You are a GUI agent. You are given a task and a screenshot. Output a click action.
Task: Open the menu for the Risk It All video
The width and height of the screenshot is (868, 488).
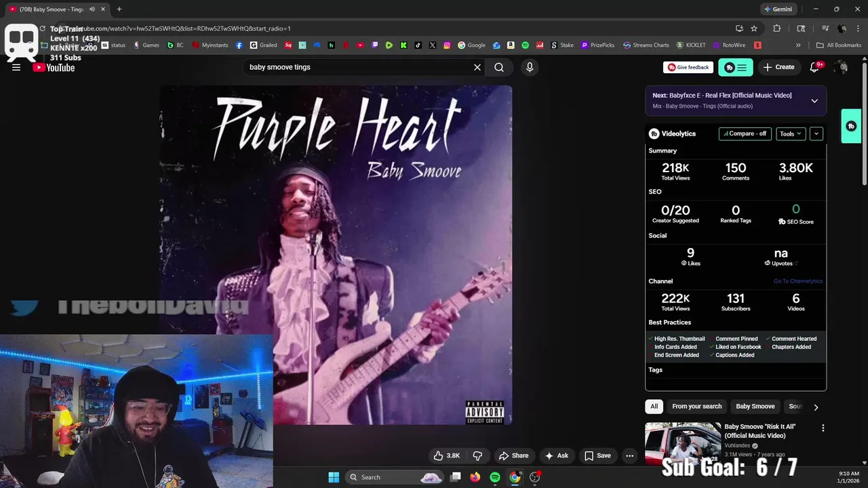(x=823, y=428)
